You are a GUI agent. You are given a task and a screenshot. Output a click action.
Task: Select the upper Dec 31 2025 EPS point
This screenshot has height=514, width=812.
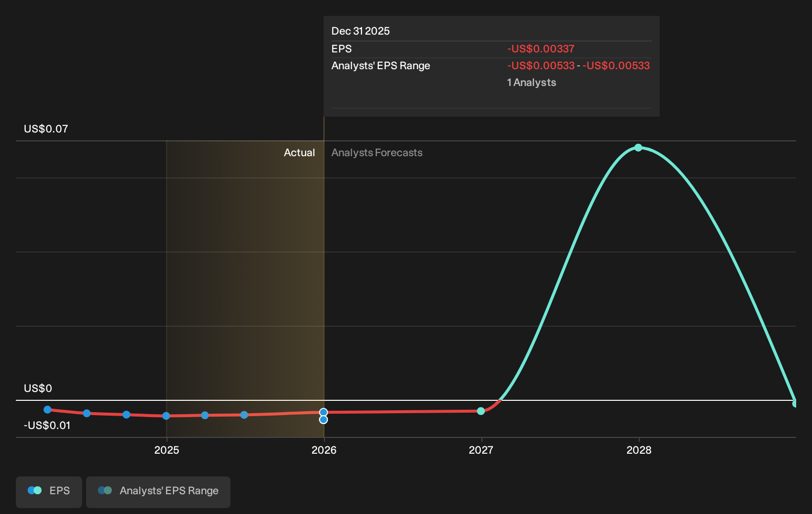coord(323,412)
